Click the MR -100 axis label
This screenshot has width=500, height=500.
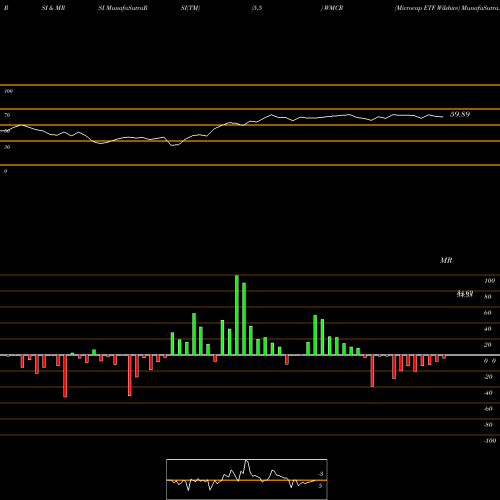click(489, 441)
